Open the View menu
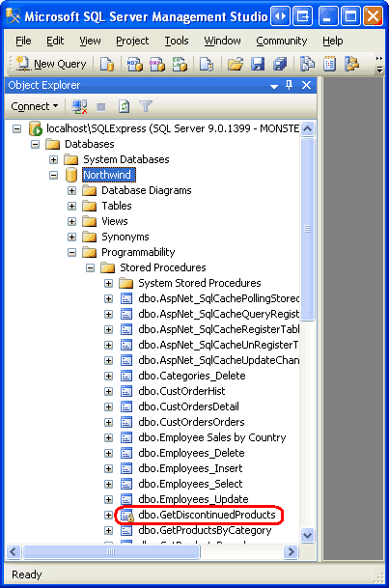This screenshot has width=389, height=588. pos(90,41)
